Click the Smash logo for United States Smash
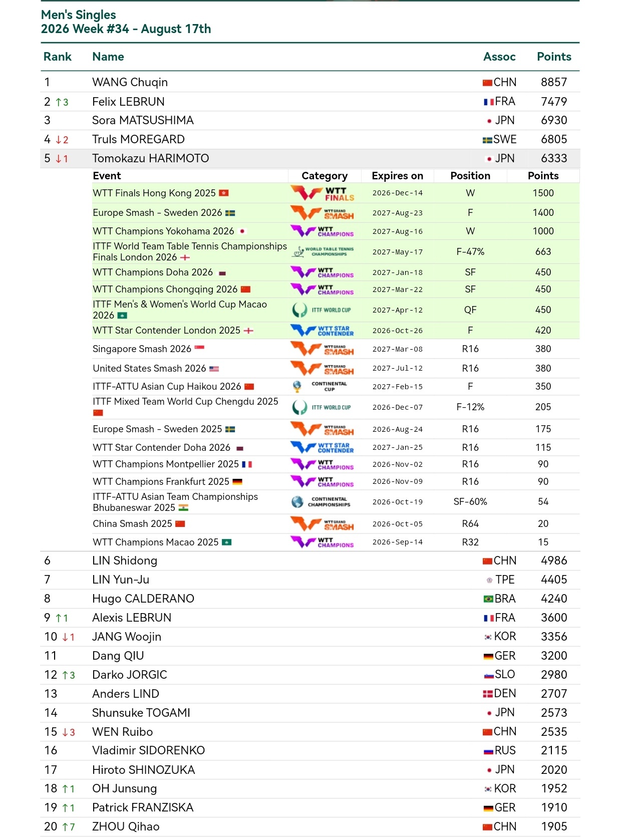The width and height of the screenshot is (619, 840). tap(323, 369)
